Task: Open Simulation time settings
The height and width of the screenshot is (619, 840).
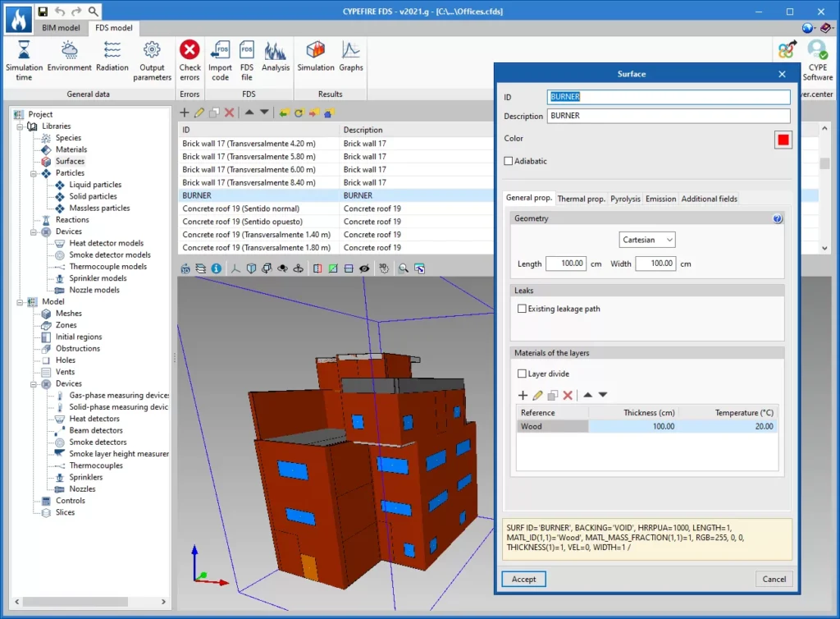Action: pyautogui.click(x=24, y=51)
